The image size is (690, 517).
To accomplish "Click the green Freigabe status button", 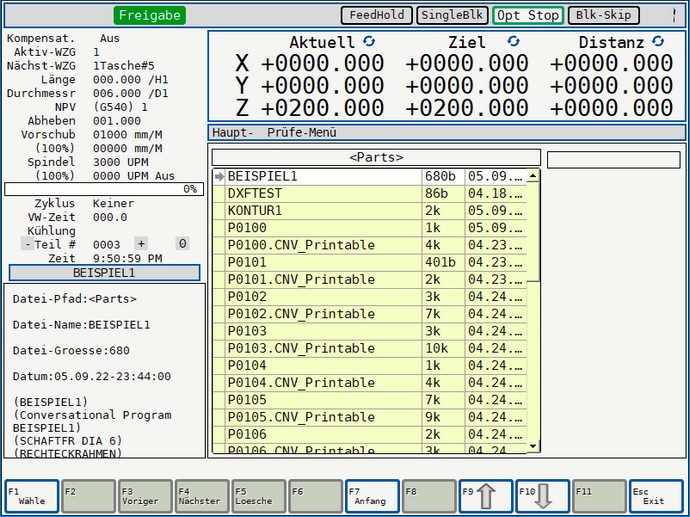I will click(150, 15).
